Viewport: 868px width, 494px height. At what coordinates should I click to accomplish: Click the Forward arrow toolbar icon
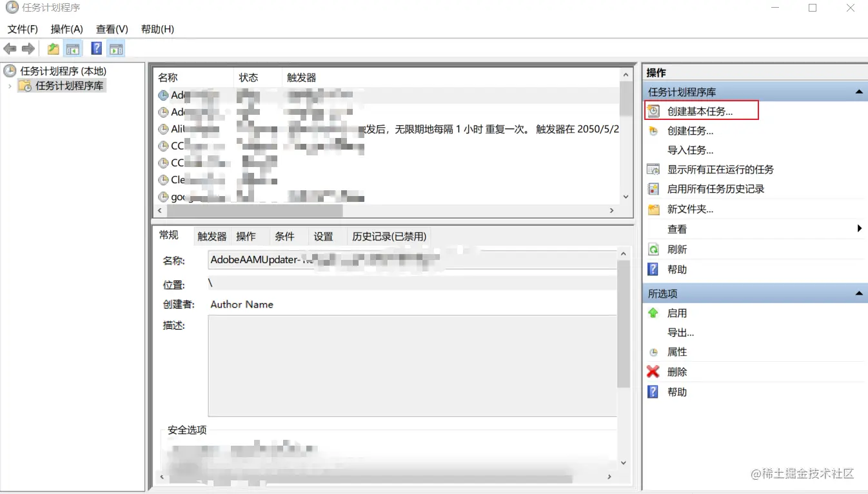point(28,49)
